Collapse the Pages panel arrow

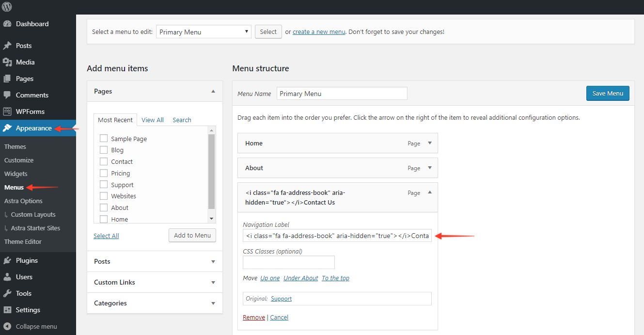[x=213, y=91]
